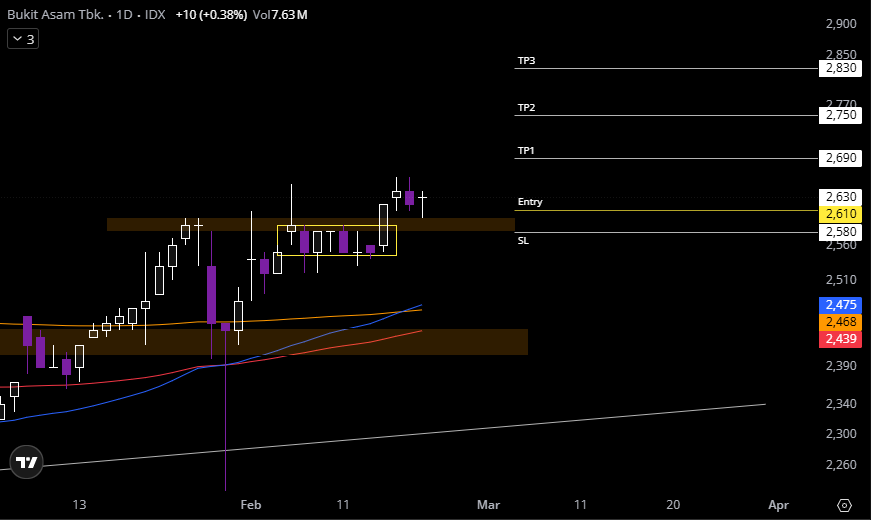Click the Bukit Asam Tbk. symbol title
The height and width of the screenshot is (520, 871).
[55, 14]
